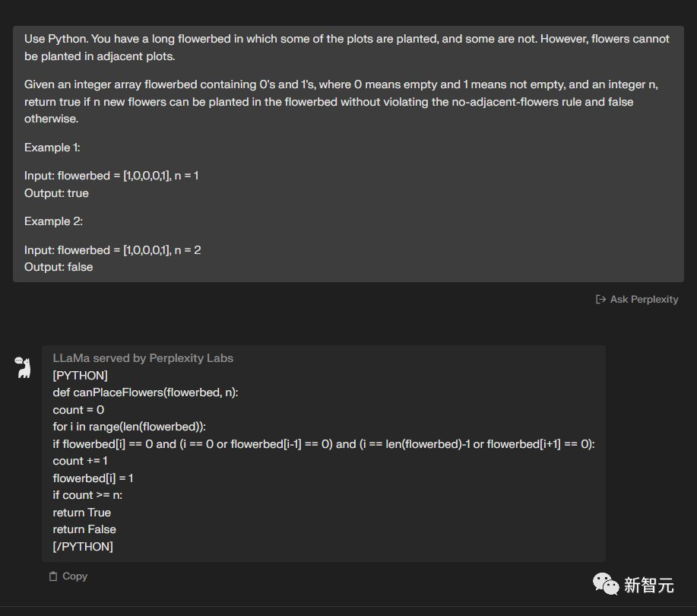Click the 'Output: false' text

[59, 267]
